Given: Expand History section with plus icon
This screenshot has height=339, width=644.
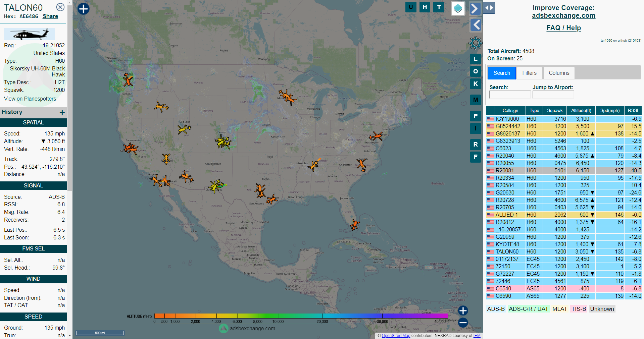Looking at the screenshot, I should pos(62,113).
